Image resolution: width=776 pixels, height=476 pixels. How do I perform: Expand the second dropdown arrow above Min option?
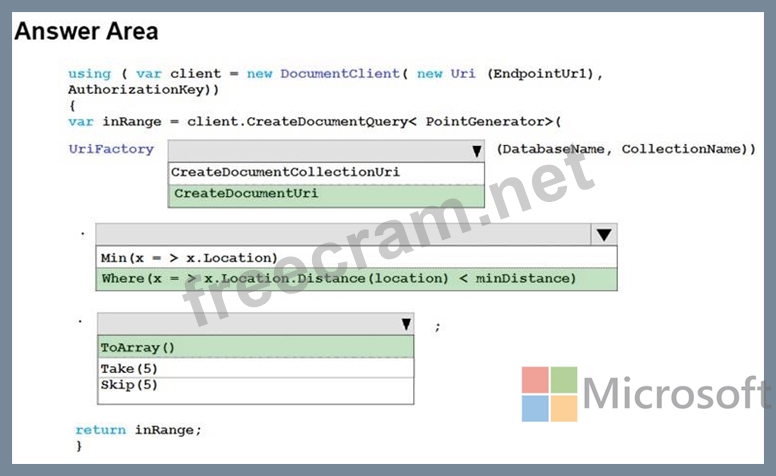point(604,235)
